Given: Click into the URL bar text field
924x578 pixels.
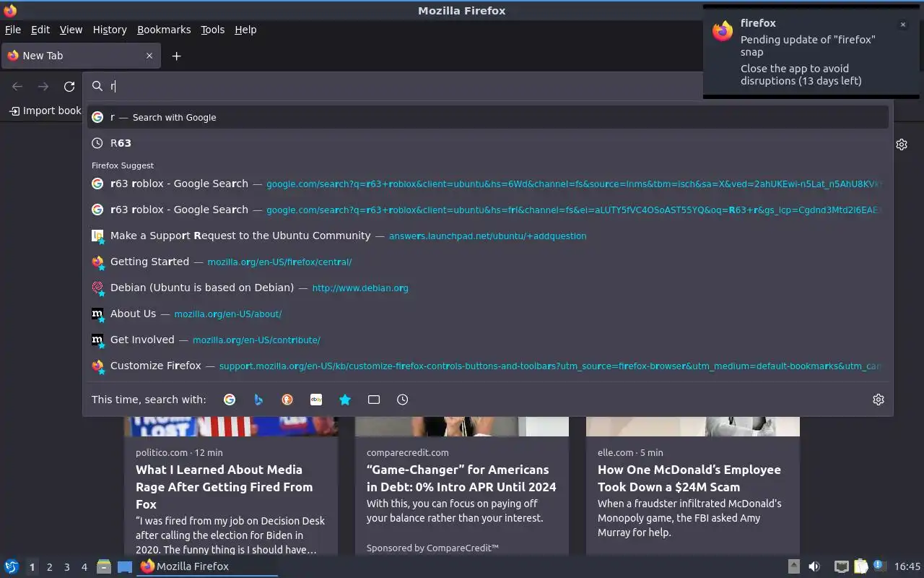Looking at the screenshot, I should point(404,86).
